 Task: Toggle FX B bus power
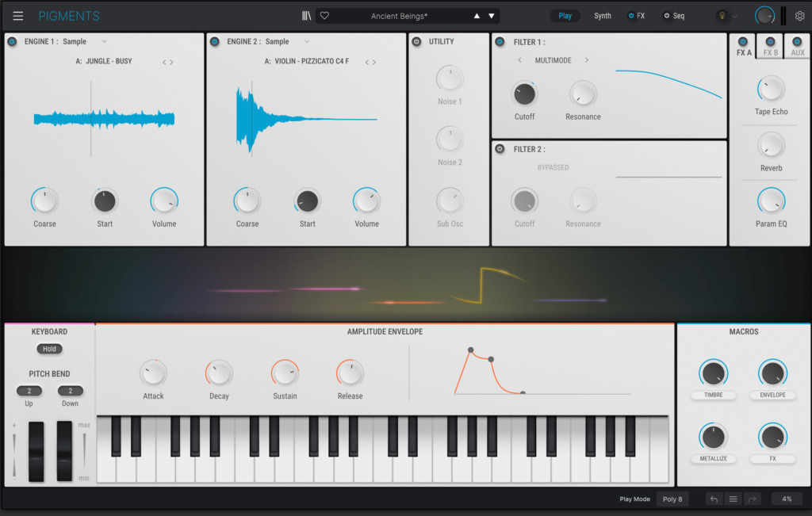(770, 41)
